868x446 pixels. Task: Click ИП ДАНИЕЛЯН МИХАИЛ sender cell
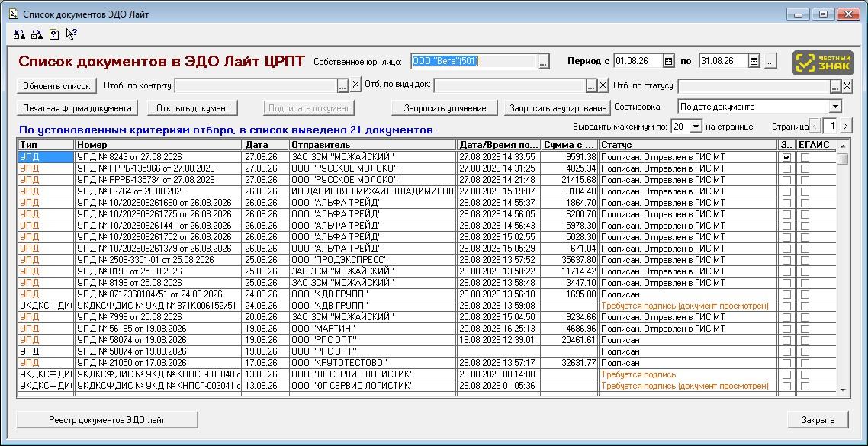point(372,191)
